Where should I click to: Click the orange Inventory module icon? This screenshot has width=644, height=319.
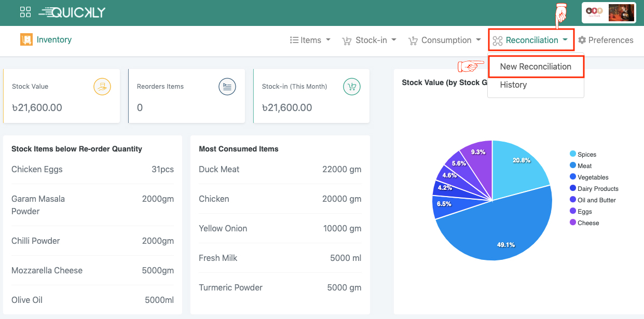[x=26, y=40]
